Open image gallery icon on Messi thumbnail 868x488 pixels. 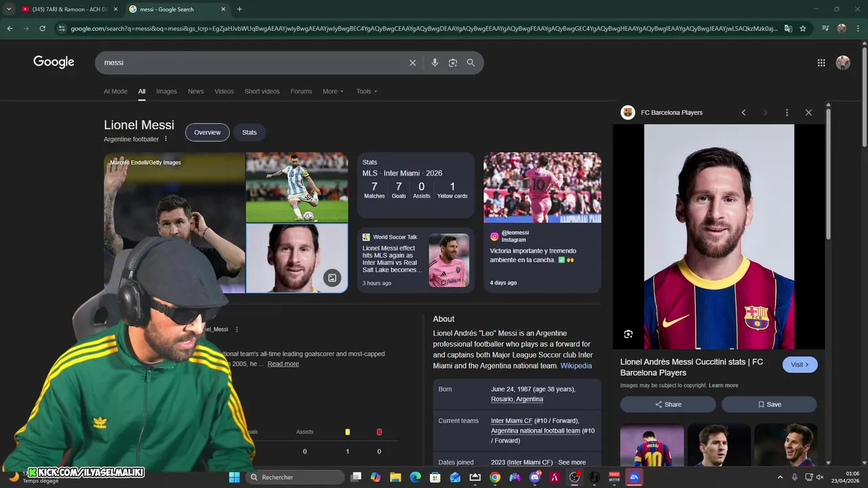point(332,277)
